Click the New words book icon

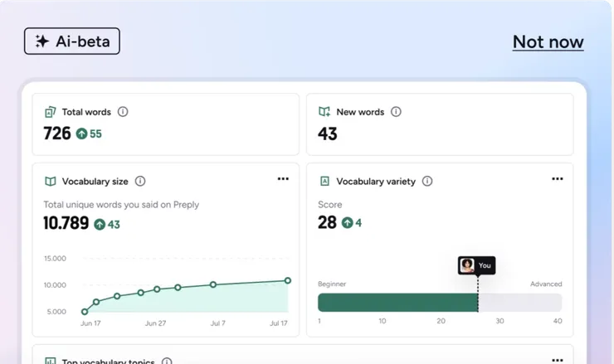tap(324, 112)
